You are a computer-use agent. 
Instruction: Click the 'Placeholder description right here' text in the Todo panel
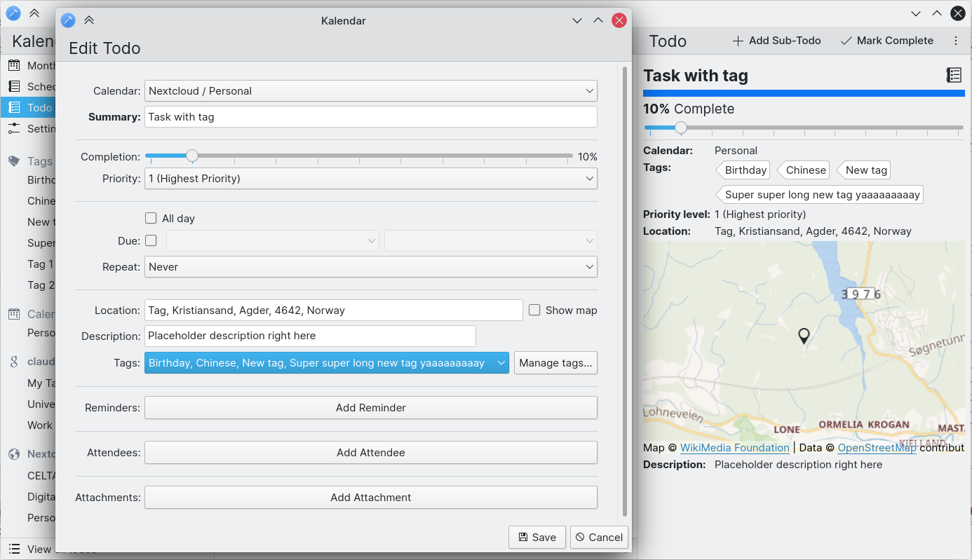[798, 465]
